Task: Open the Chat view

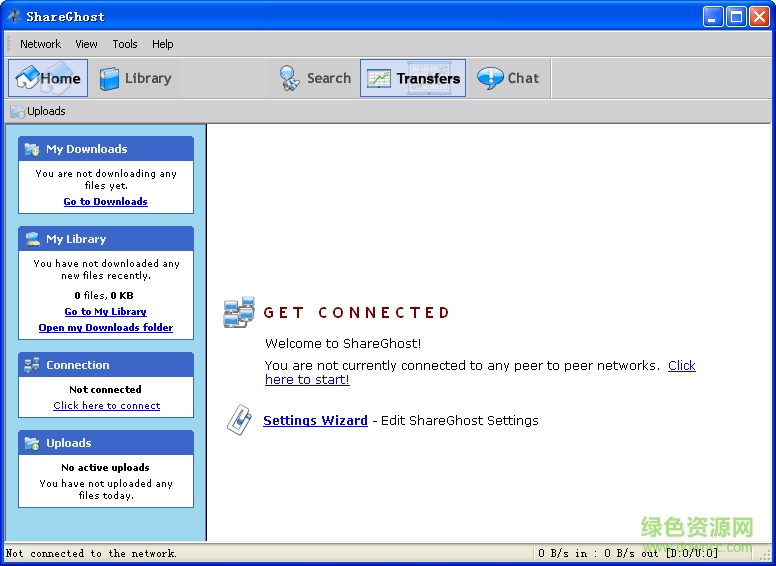Action: click(x=508, y=78)
